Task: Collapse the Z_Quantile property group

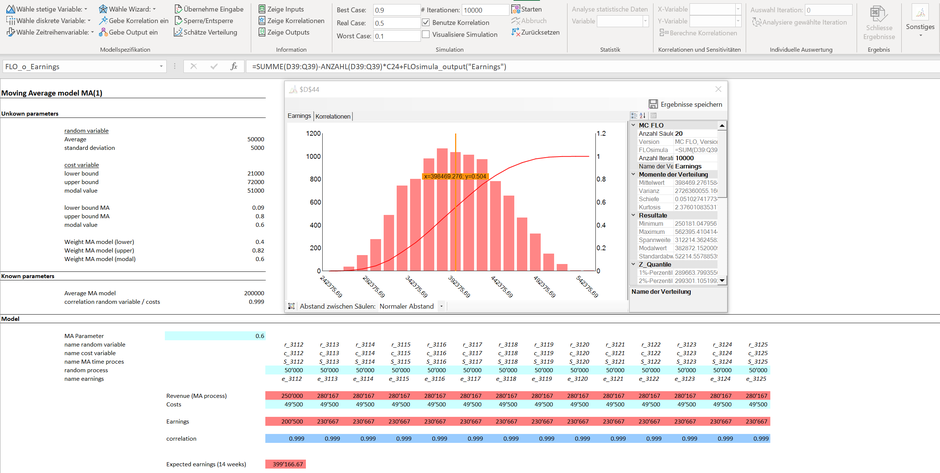Action: tap(634, 264)
